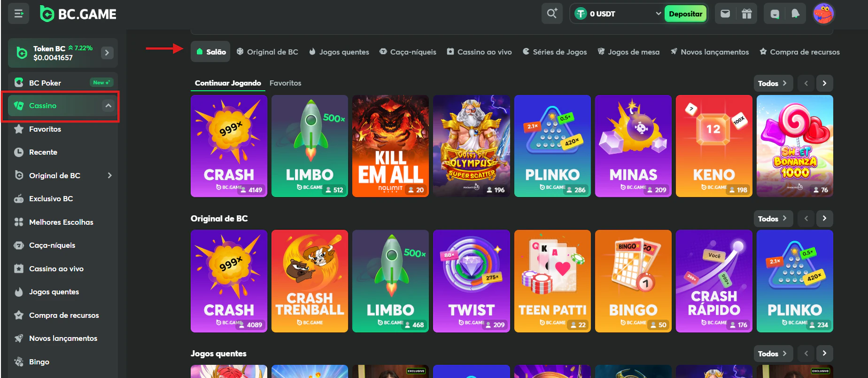Image resolution: width=868 pixels, height=378 pixels.
Task: Click the Exclusivo BC gamepad icon
Action: [x=19, y=199]
